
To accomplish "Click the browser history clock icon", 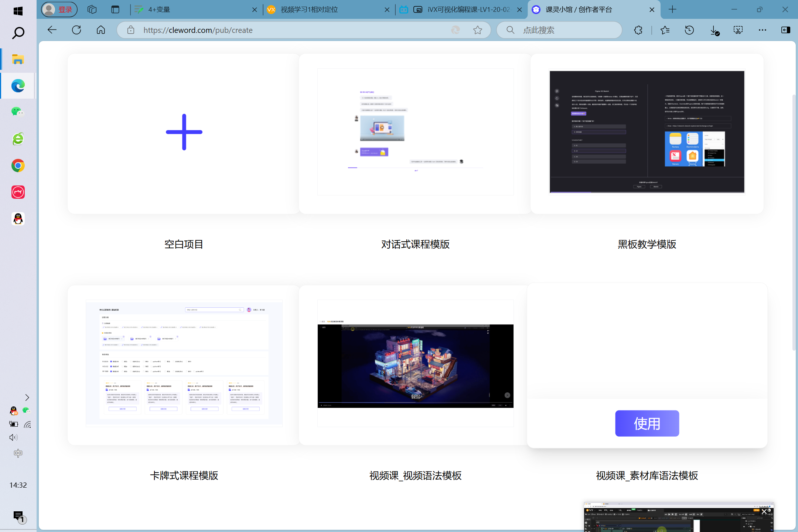I will [x=690, y=30].
